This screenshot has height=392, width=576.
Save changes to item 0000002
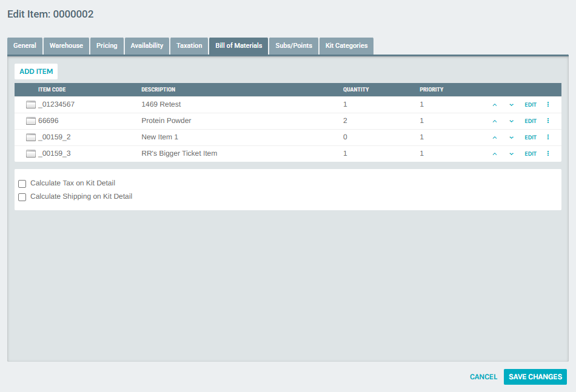[535, 376]
